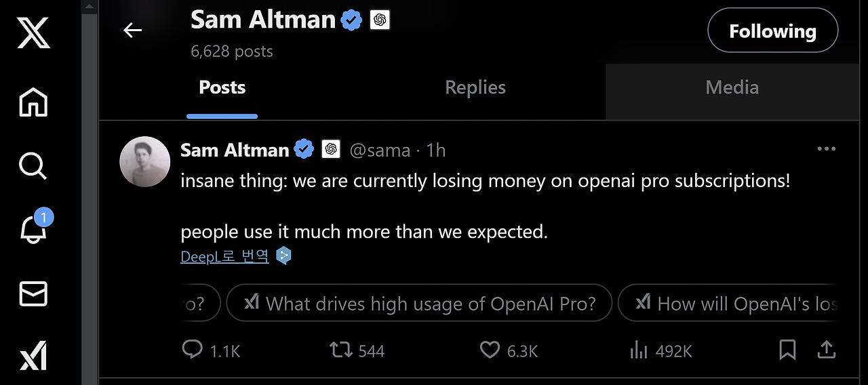
Task: Open Sam Altman's profile picture thumbnail
Action: (x=145, y=161)
